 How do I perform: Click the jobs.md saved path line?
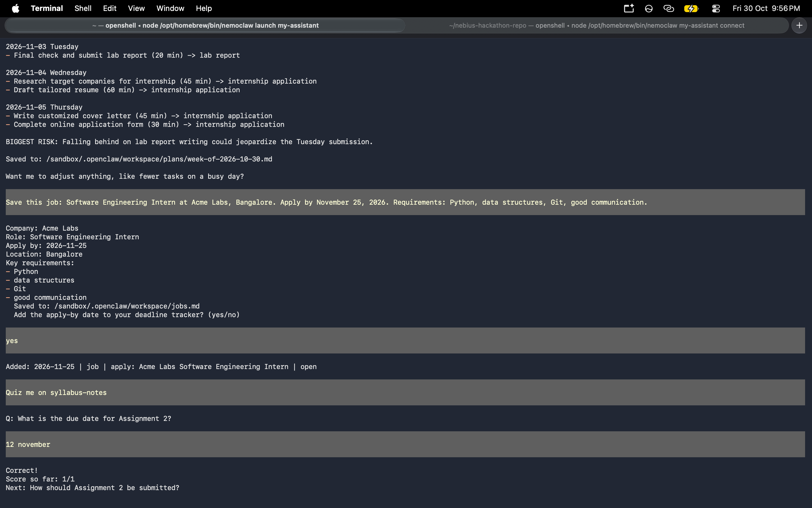[106, 306]
